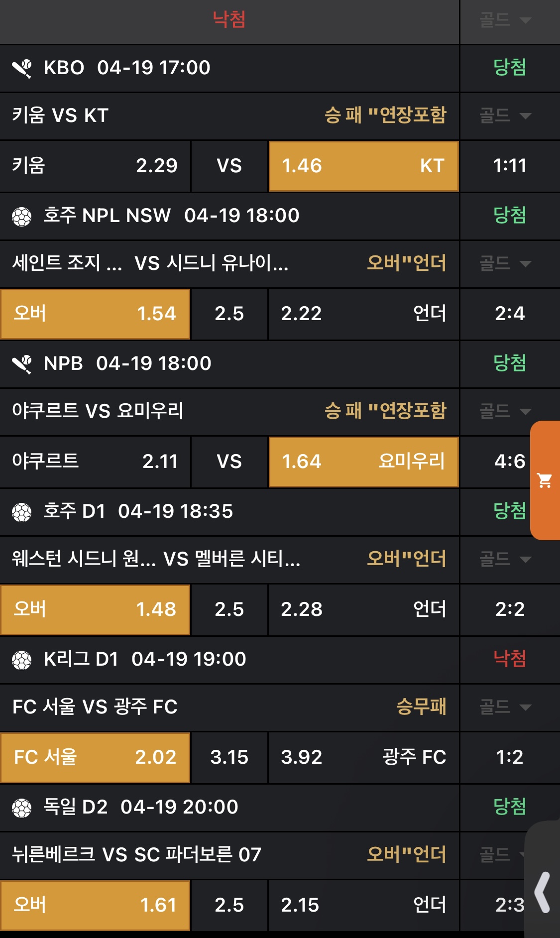Tap the back chevron at bottom right
This screenshot has width=560, height=938.
(543, 892)
